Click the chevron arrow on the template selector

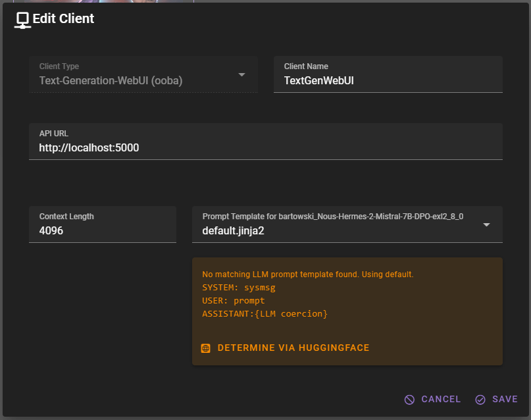[x=486, y=224]
